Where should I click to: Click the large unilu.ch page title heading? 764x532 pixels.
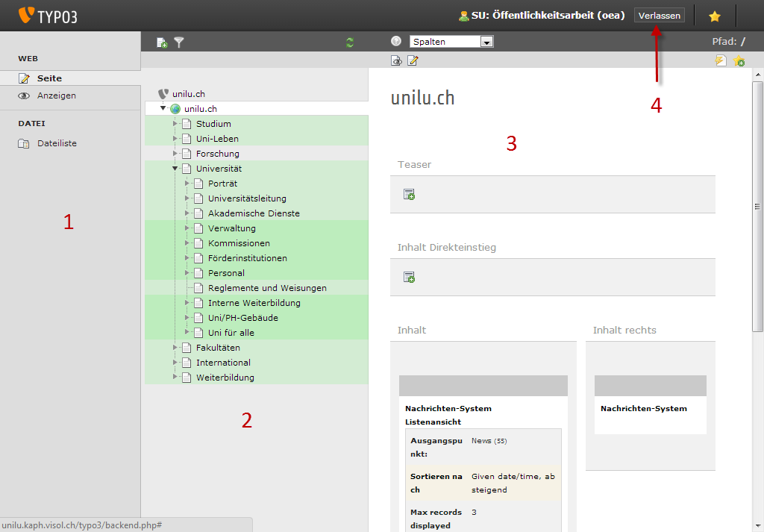coord(422,98)
